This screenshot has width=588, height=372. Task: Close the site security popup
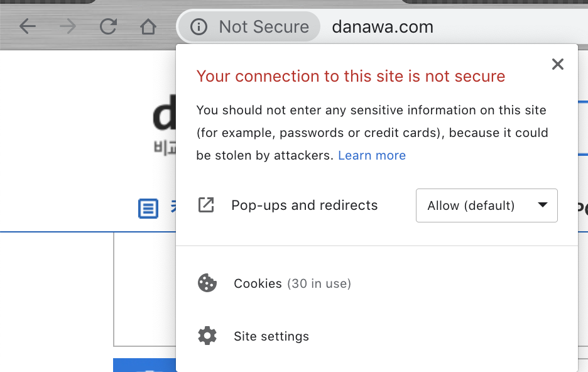pos(557,64)
